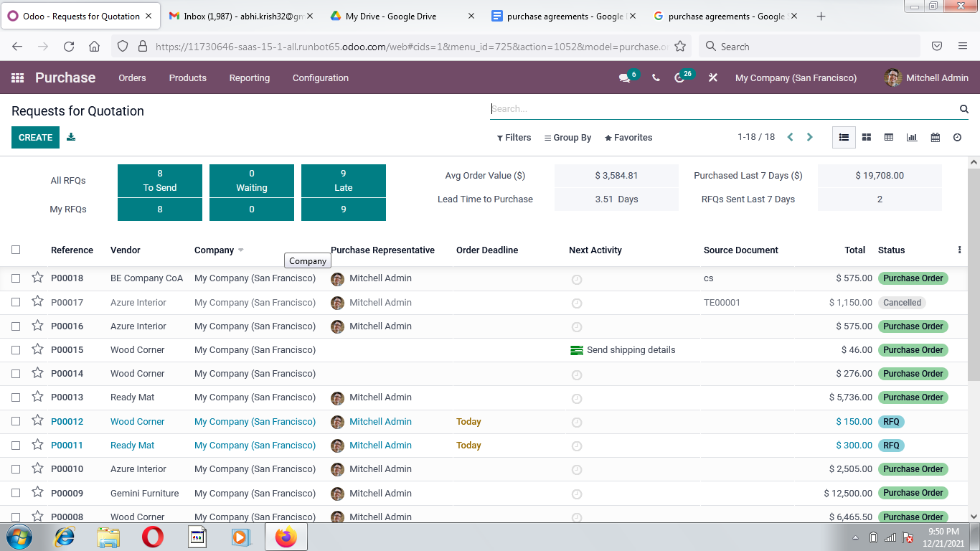980x551 pixels.
Task: Click the export download icon beside Create
Action: click(x=71, y=137)
